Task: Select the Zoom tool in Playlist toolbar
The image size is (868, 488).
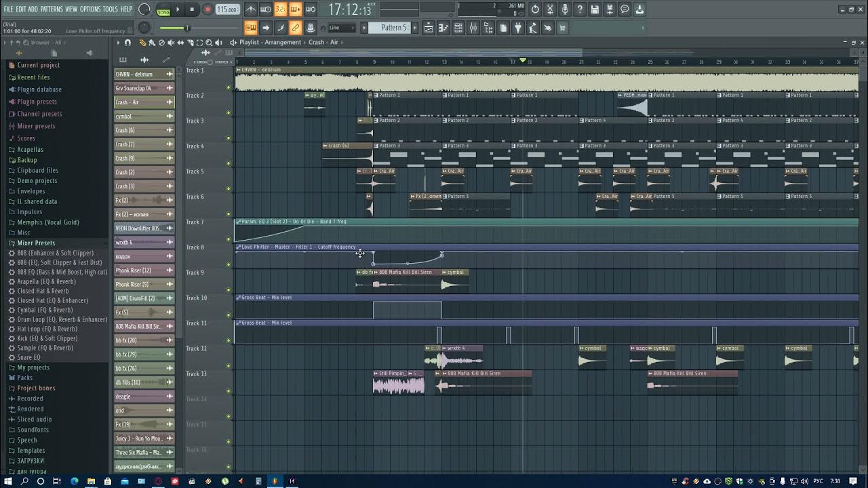Action: pyautogui.click(x=209, y=42)
